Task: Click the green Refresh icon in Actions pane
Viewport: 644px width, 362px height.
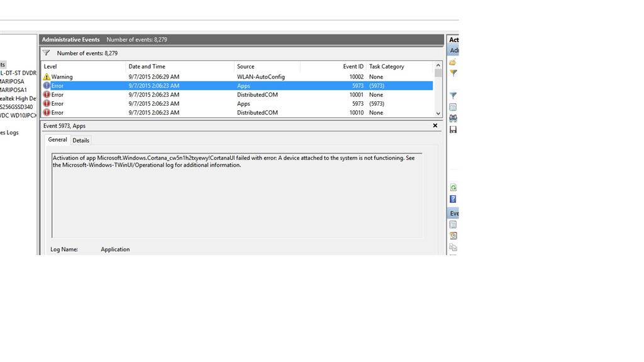Action: point(453,188)
